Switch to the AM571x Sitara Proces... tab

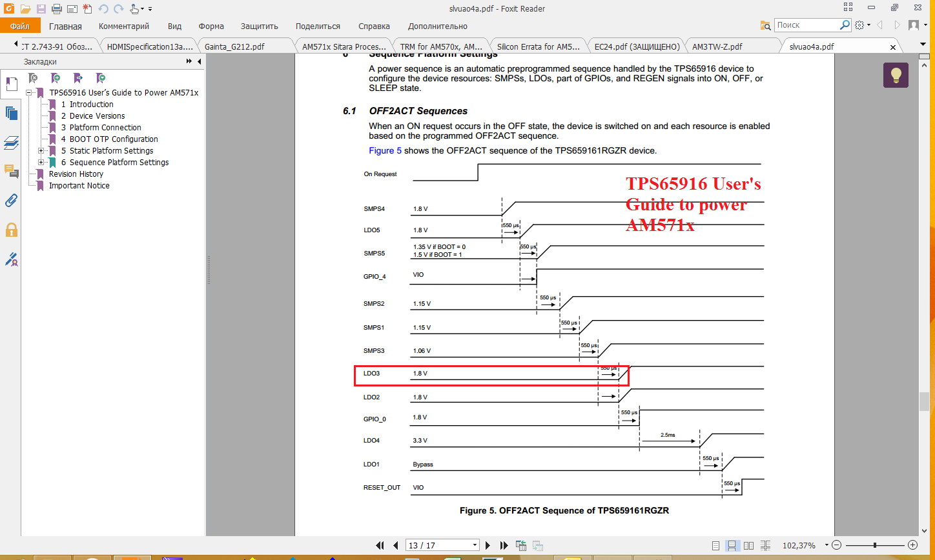pos(344,46)
